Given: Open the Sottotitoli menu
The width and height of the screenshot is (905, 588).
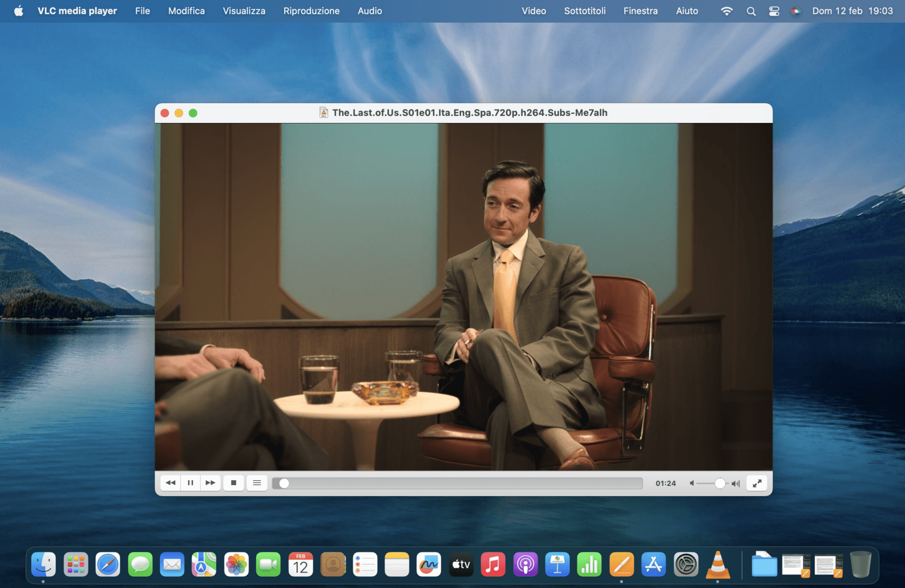Looking at the screenshot, I should 585,11.
